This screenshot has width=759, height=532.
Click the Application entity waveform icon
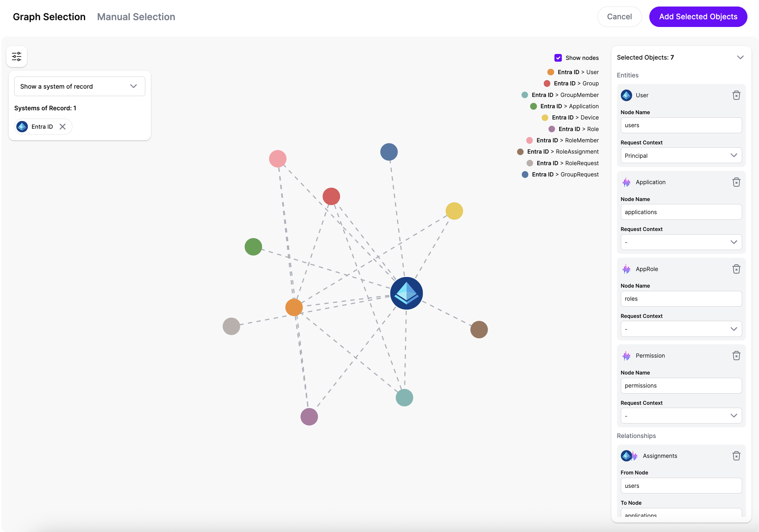click(x=626, y=182)
